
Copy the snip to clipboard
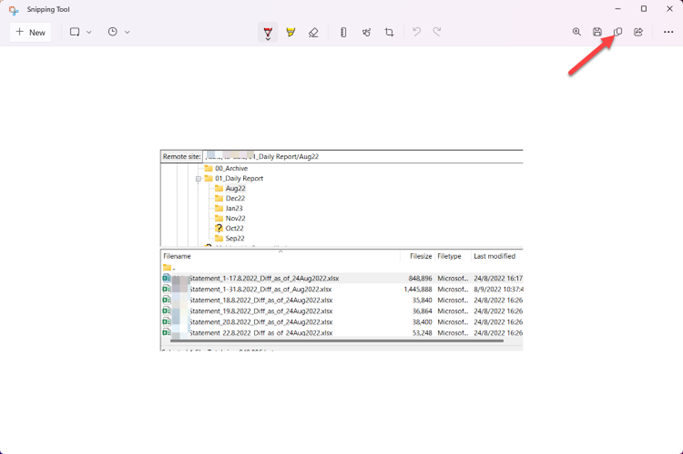pyautogui.click(x=617, y=32)
